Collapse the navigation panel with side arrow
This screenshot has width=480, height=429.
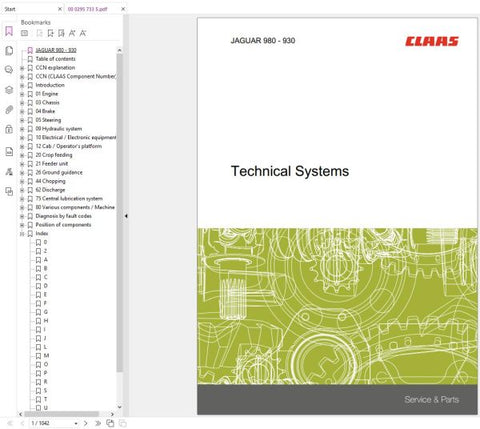(x=126, y=216)
